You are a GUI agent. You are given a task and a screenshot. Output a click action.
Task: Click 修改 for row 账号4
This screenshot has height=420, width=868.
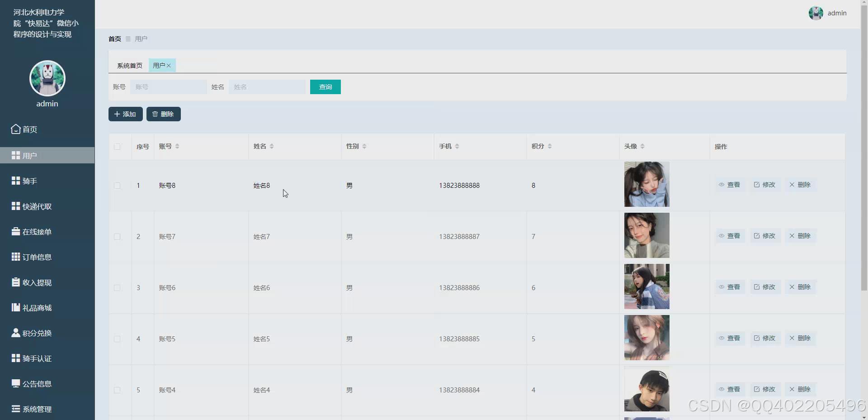coord(765,389)
